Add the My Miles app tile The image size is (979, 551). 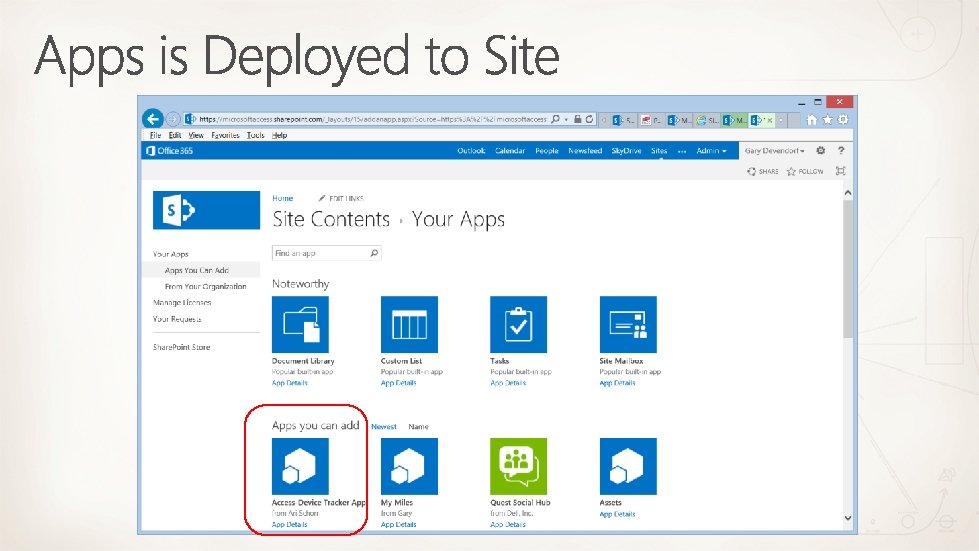pyautogui.click(x=409, y=466)
